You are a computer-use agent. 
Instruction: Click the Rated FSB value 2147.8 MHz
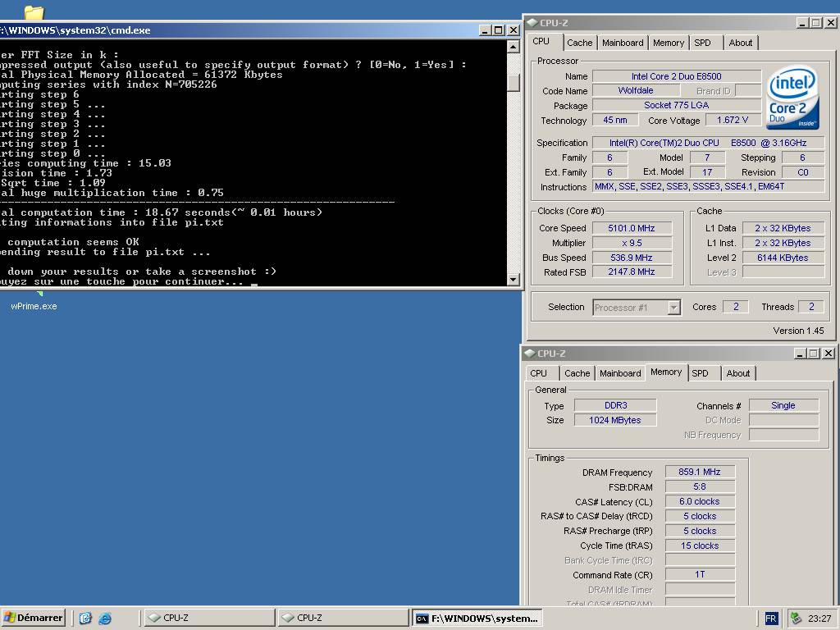pyautogui.click(x=632, y=272)
